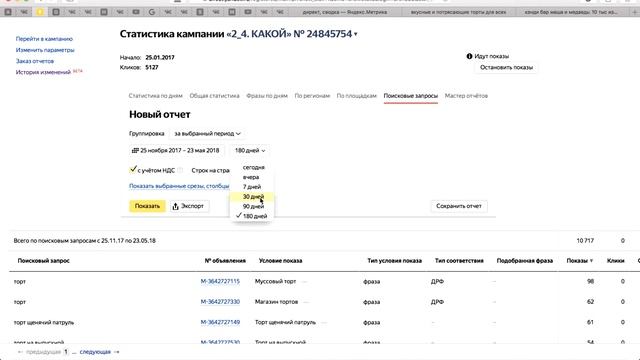640x360 pixels.
Task: Switch to вкусные и потрясающие торты browser tab
Action: pyautogui.click(x=458, y=12)
